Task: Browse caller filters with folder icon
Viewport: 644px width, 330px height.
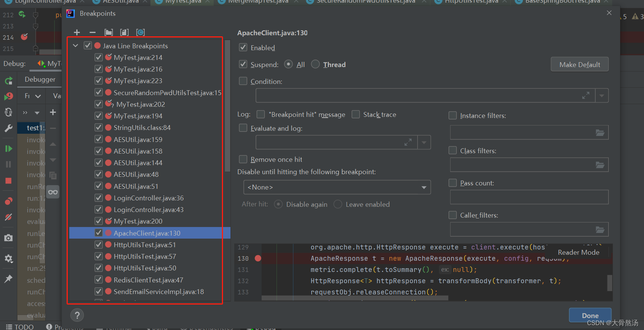Action: (600, 230)
